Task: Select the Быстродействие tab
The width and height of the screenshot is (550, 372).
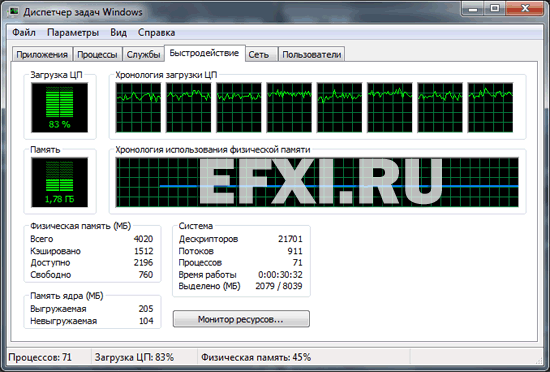Action: coord(204,53)
